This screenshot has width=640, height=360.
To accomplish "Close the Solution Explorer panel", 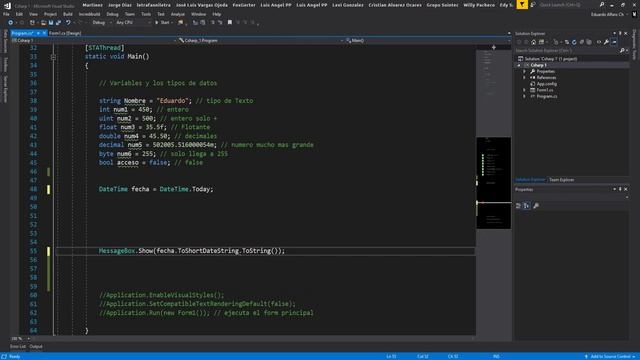I will tap(626, 33).
